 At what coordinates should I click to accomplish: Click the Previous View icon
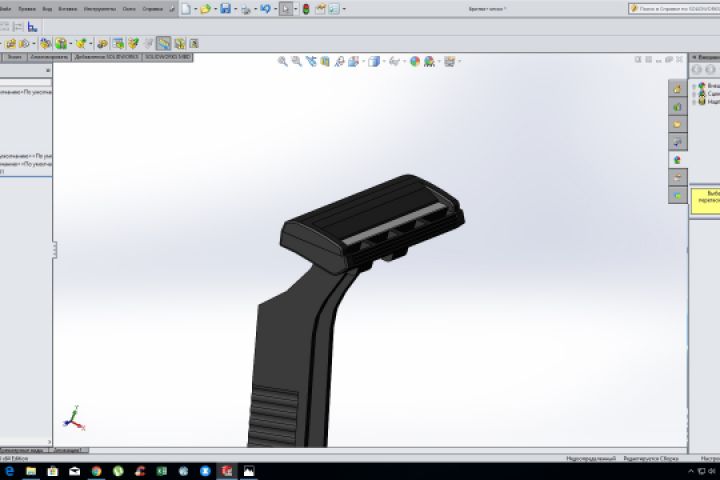(311, 61)
